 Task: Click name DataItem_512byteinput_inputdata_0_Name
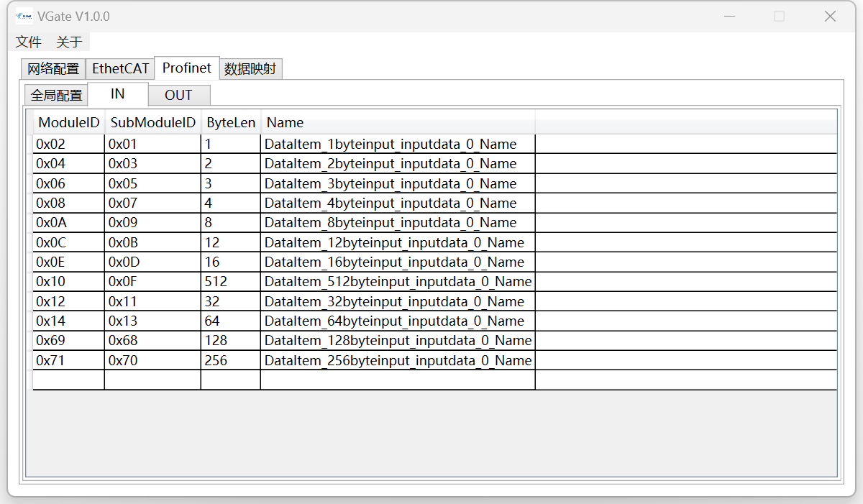click(x=398, y=281)
